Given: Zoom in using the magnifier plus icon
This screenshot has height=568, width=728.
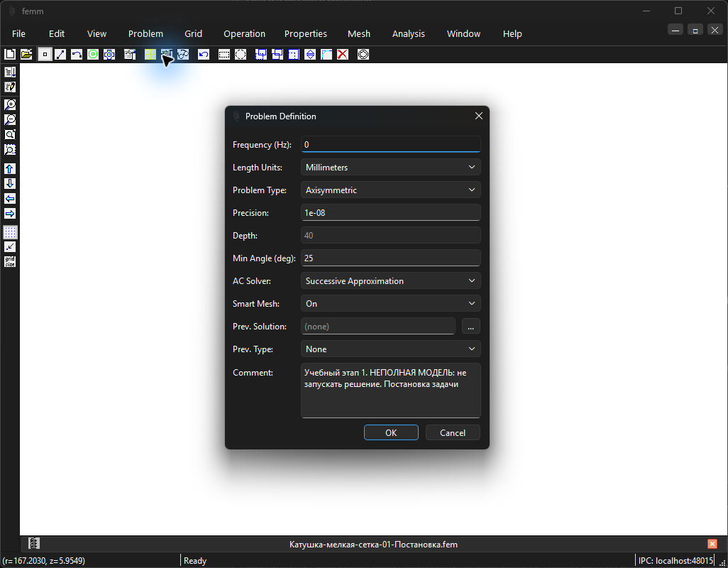Looking at the screenshot, I should tap(10, 104).
